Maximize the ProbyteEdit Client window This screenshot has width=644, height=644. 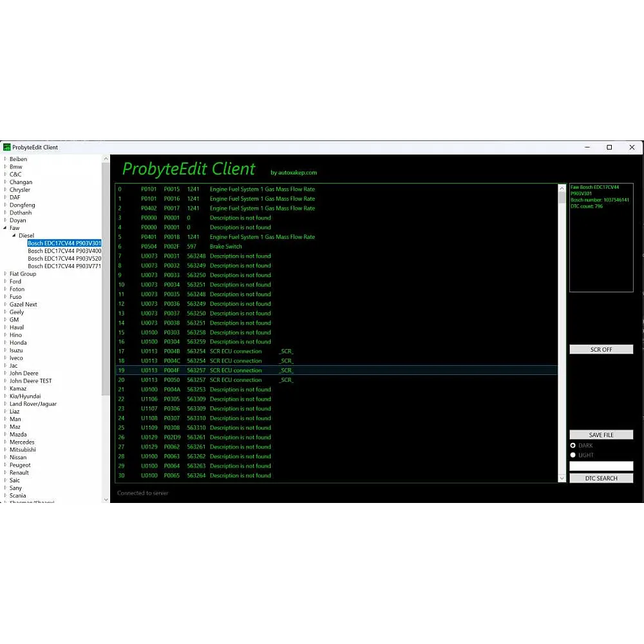[x=609, y=147]
